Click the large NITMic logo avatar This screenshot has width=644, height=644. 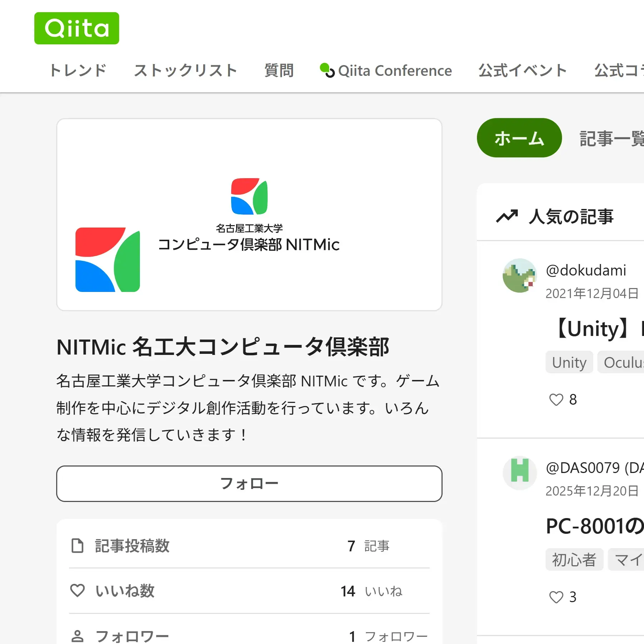pyautogui.click(x=108, y=260)
